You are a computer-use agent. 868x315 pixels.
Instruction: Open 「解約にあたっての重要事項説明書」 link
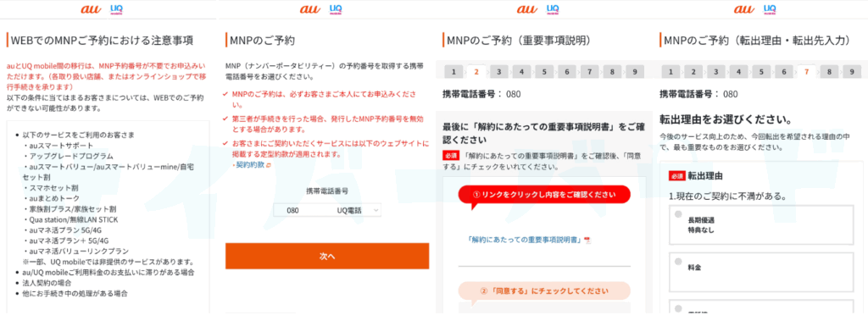[x=525, y=240]
